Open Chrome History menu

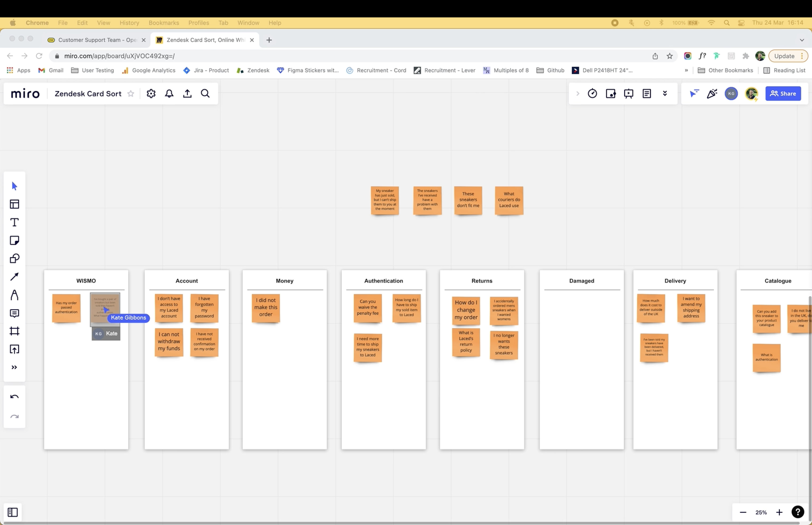(x=129, y=23)
